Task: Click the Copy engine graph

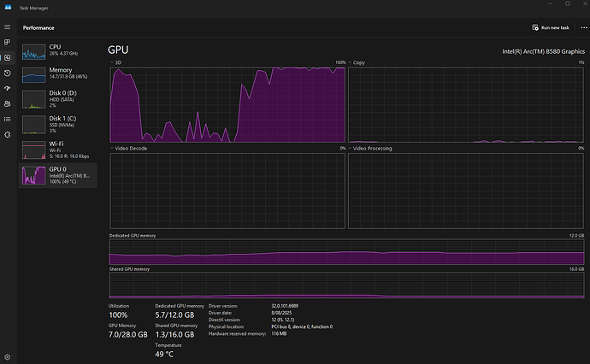Action: [x=466, y=105]
